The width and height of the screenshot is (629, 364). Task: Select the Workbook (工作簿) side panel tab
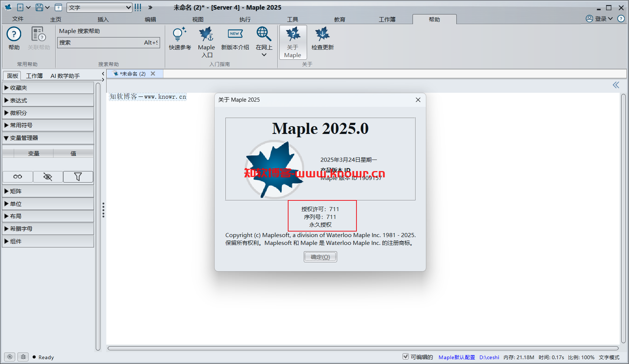[x=34, y=76]
